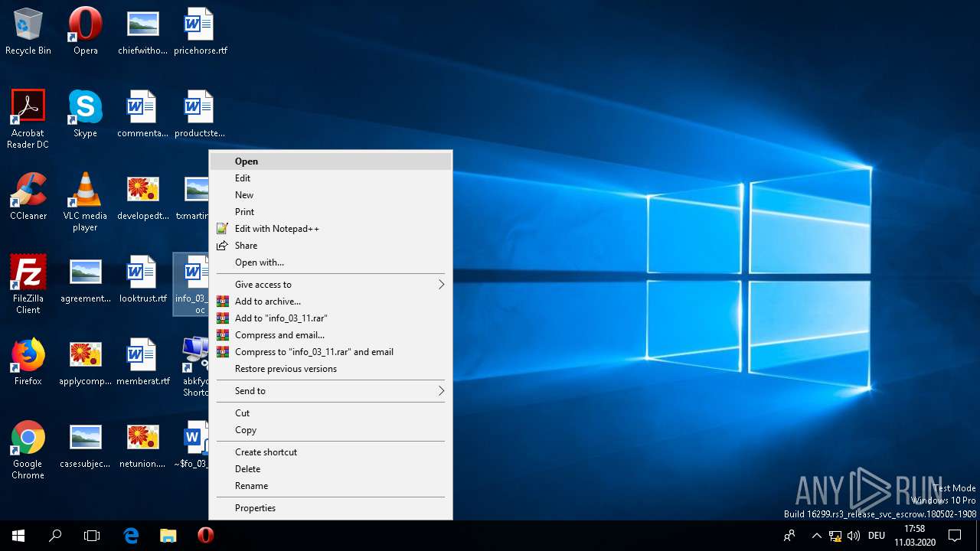
Task: Open taskbar search magnifier
Action: 55,536
